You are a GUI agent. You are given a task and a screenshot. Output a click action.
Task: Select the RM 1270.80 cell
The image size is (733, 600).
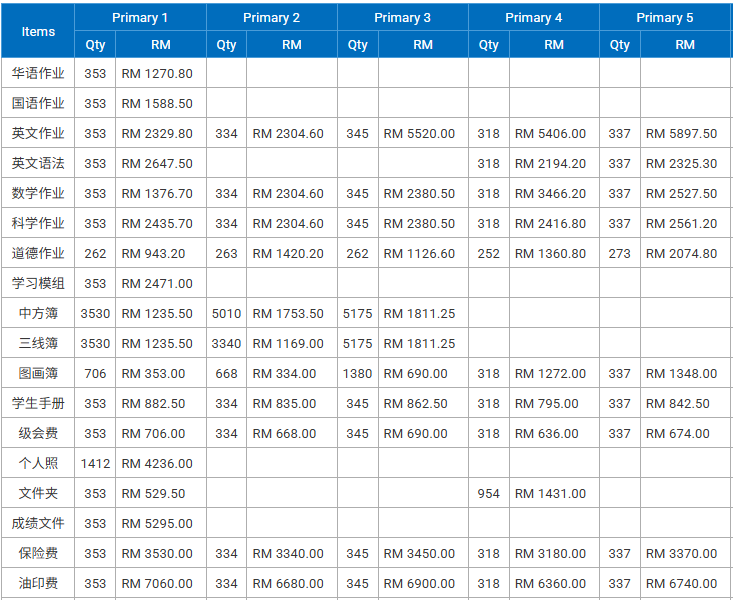[x=161, y=73]
